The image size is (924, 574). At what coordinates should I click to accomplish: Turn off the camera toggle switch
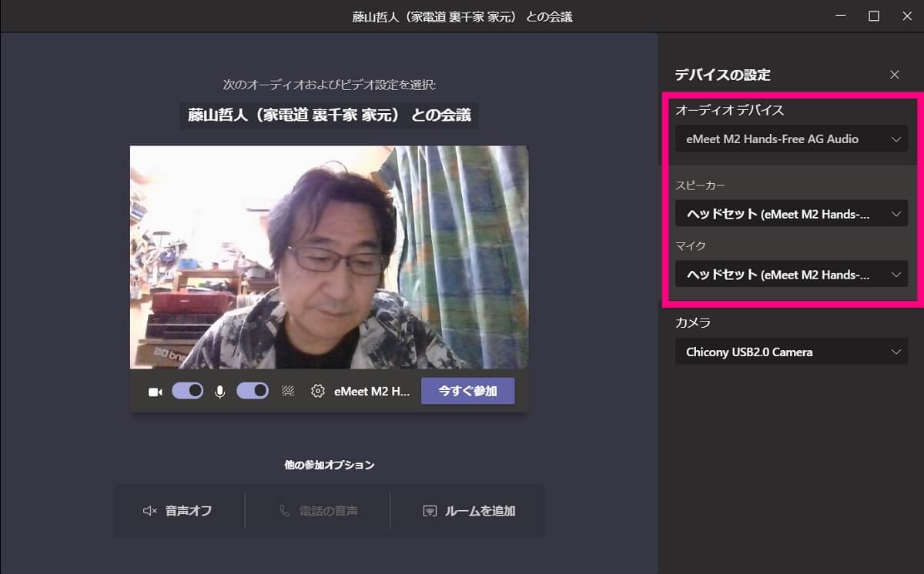click(x=188, y=391)
